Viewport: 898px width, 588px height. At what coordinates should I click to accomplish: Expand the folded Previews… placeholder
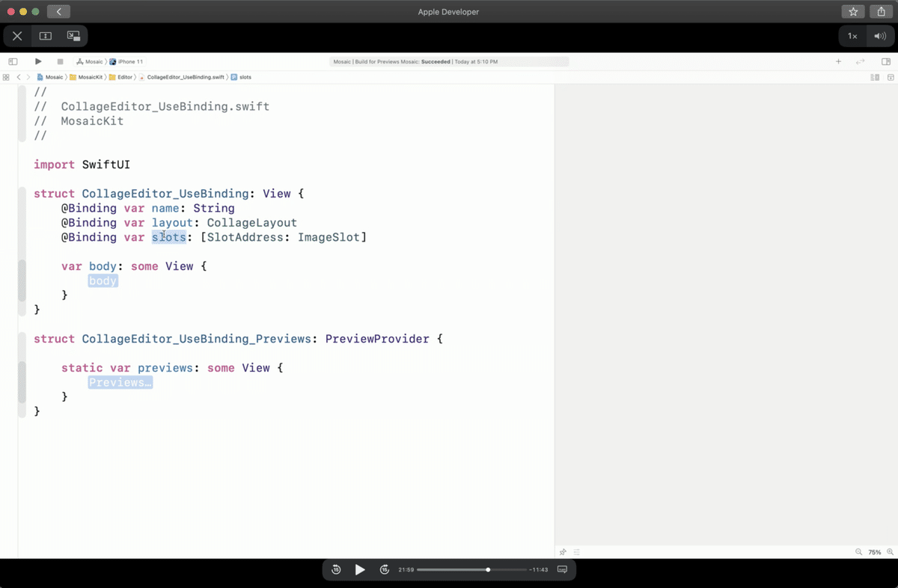pos(120,382)
